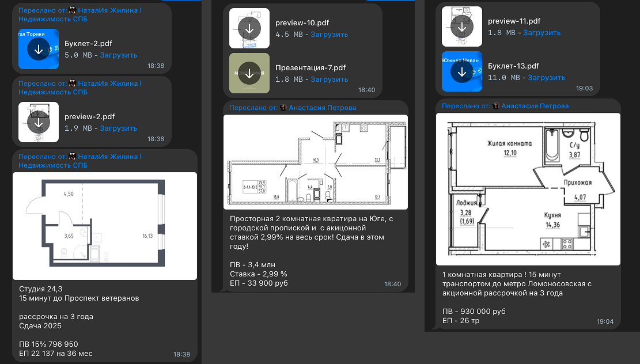Screen dimensions: 640x364
Task: Click Загрузить link for preview-11.pdf
Action: tap(542, 33)
